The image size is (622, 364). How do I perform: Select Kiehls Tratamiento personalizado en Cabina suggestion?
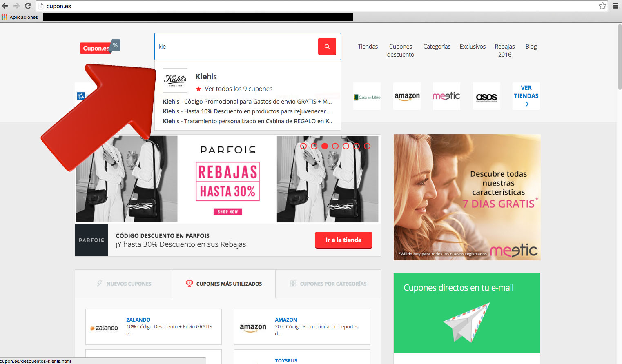tap(247, 121)
